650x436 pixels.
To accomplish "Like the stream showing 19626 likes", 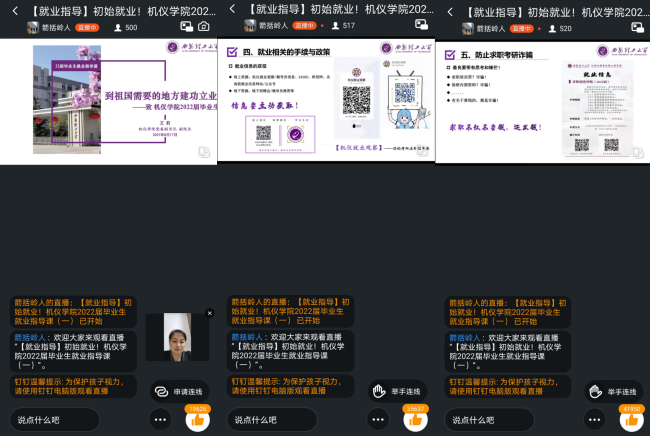I will pos(197,420).
